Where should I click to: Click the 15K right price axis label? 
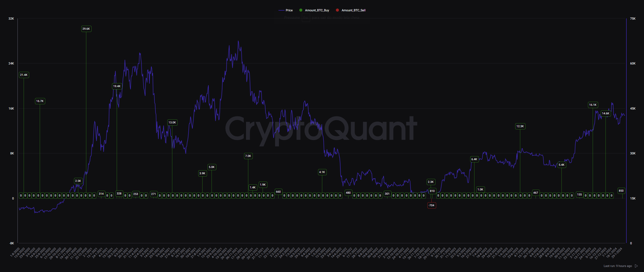633,198
